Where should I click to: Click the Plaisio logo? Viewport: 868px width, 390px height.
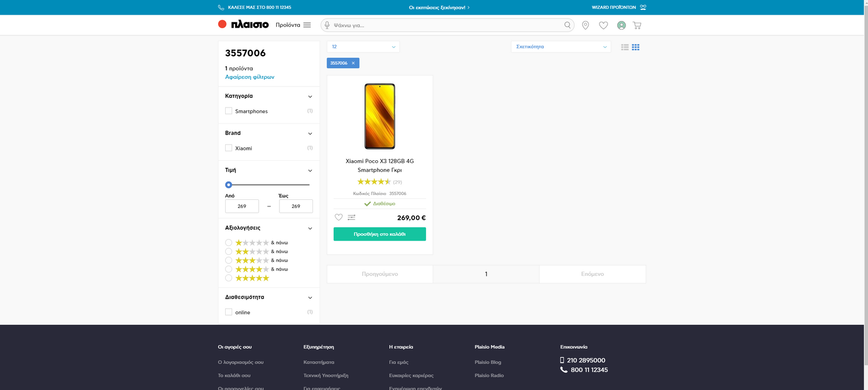(x=243, y=24)
